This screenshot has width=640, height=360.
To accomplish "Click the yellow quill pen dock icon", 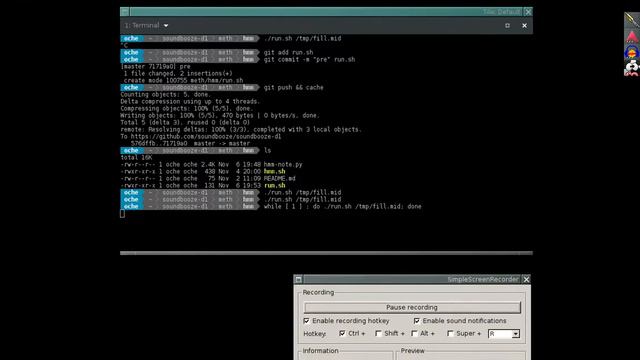I will (632, 20).
